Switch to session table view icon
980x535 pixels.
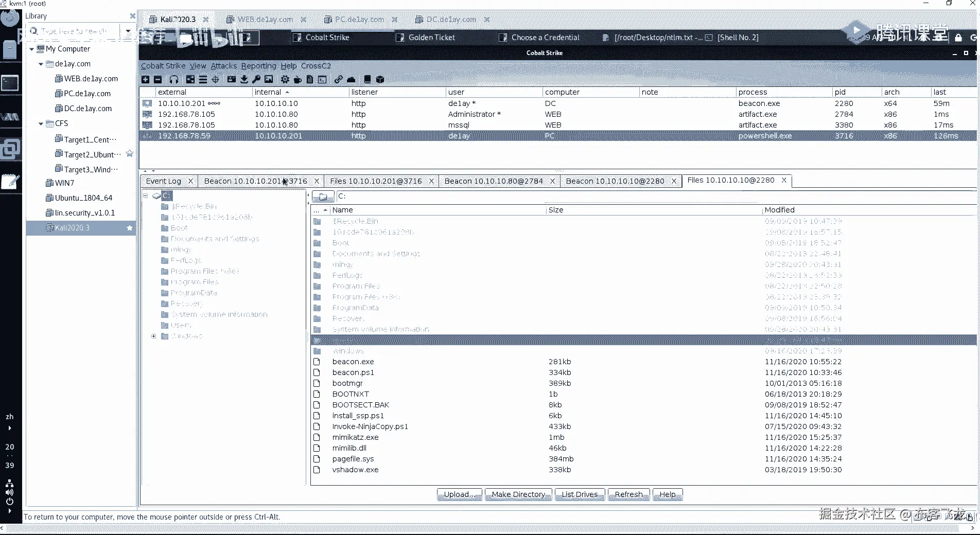(x=203, y=79)
